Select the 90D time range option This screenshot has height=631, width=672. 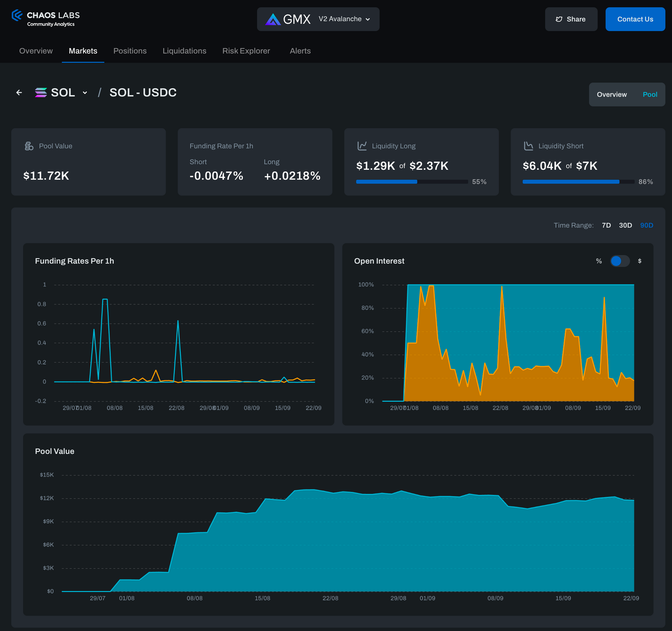646,225
